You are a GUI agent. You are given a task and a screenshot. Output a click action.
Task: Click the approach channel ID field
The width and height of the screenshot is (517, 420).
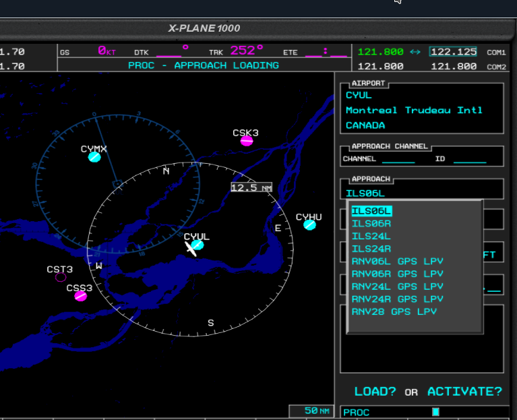point(470,159)
